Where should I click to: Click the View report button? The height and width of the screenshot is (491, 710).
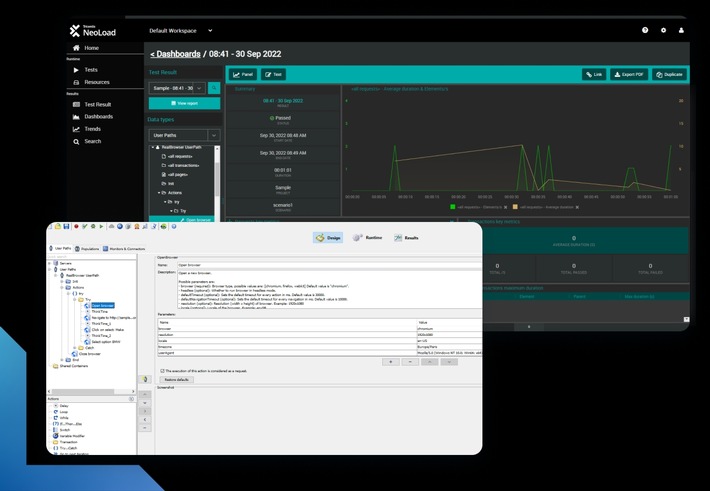pos(185,103)
